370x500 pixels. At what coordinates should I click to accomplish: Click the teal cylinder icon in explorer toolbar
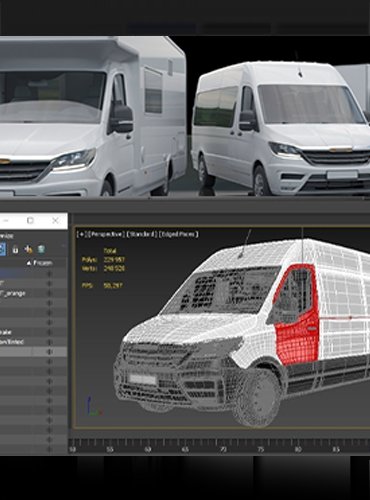(x=41, y=249)
